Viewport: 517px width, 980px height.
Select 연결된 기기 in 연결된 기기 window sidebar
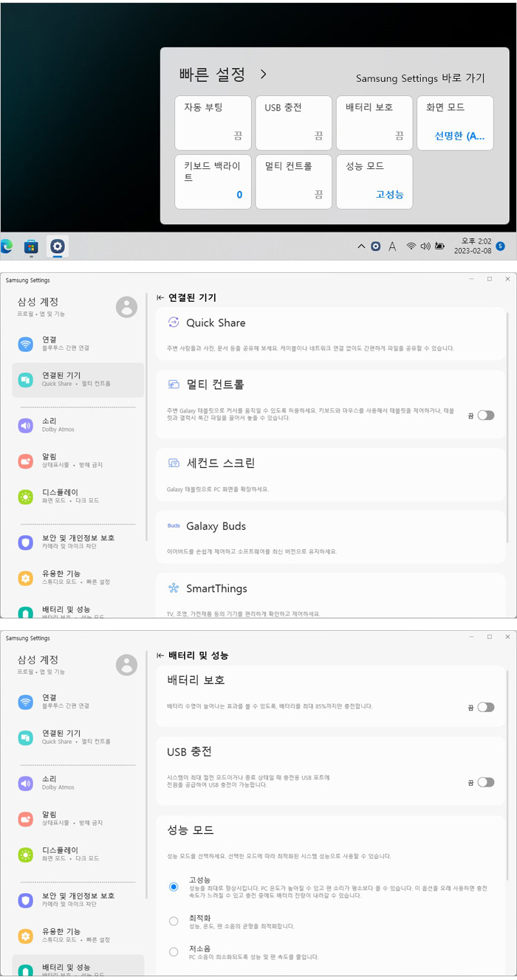(x=78, y=380)
